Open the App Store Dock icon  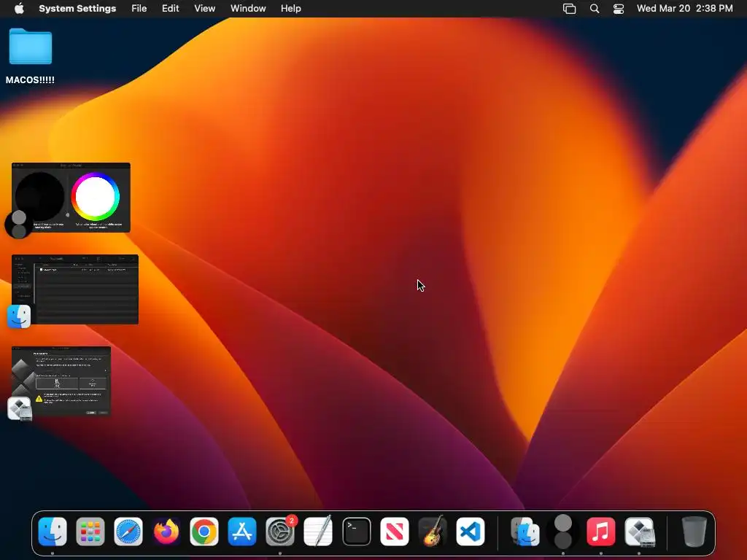click(x=242, y=532)
